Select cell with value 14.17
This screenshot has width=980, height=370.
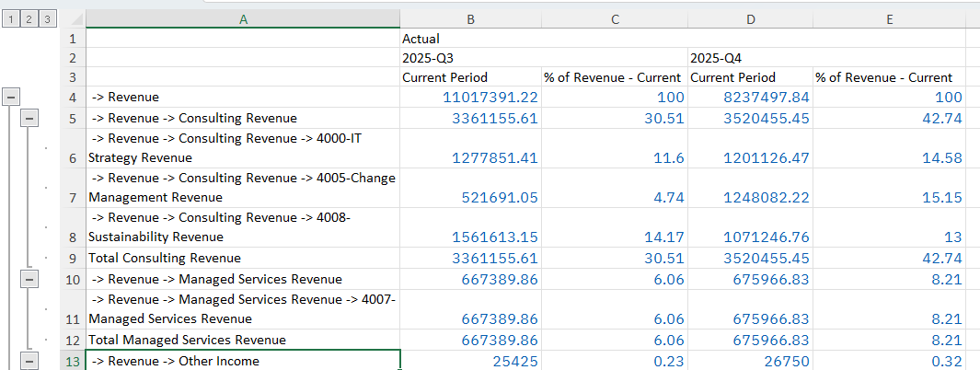(615, 227)
